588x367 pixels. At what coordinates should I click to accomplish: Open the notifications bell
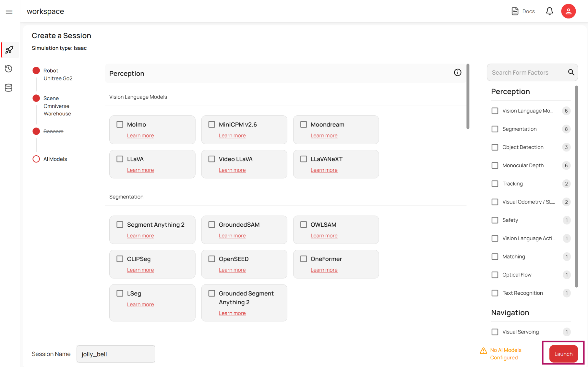point(549,11)
